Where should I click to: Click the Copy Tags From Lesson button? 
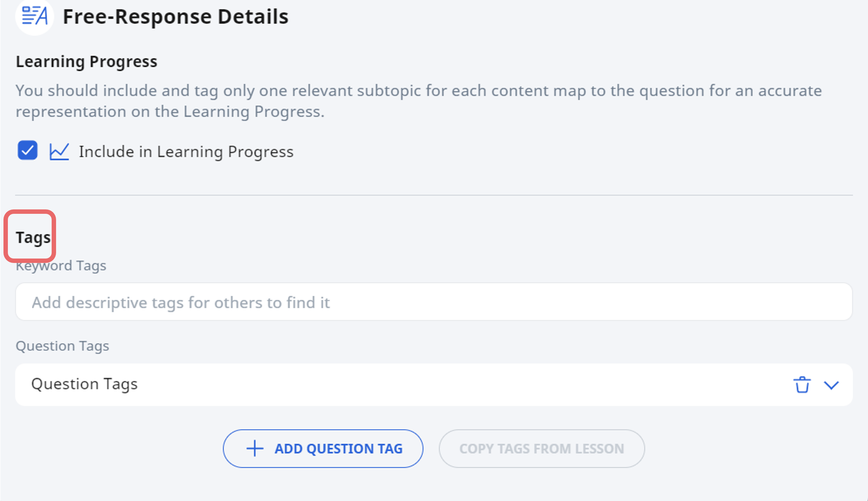(542, 448)
